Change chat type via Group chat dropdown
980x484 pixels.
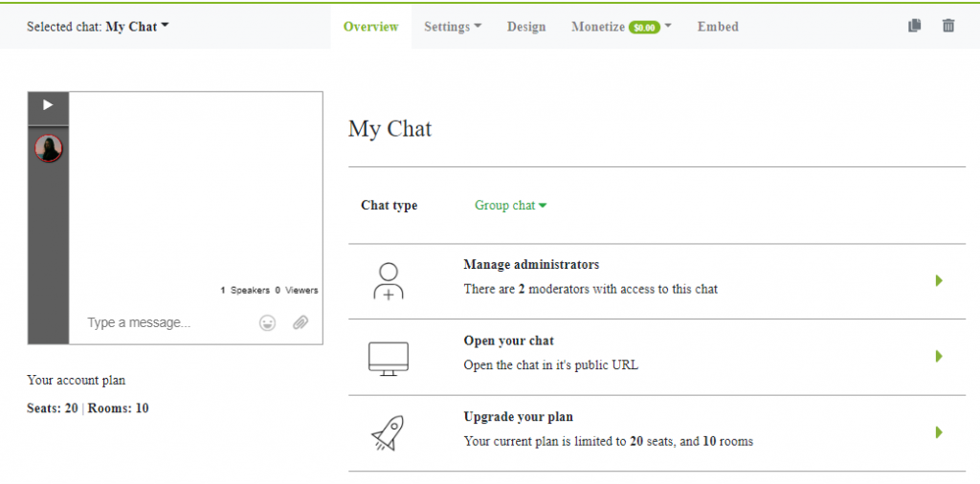click(x=511, y=206)
